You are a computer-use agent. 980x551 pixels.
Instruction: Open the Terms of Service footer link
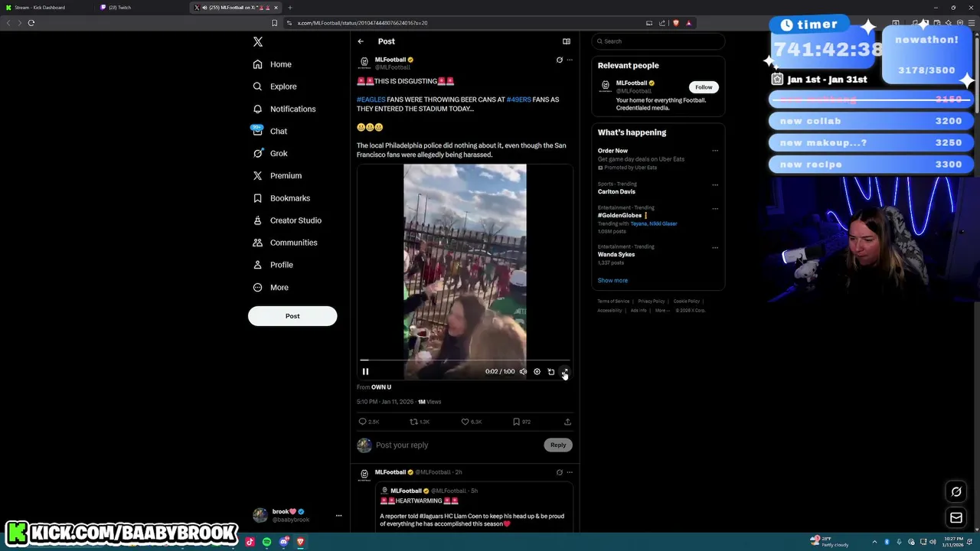coord(613,302)
